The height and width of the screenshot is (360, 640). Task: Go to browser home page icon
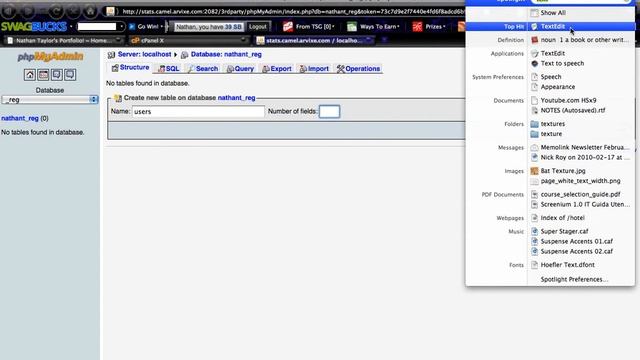91,11
